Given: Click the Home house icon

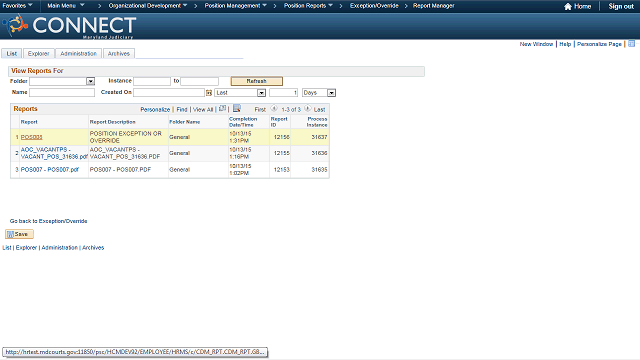Looking at the screenshot, I should 567,6.
